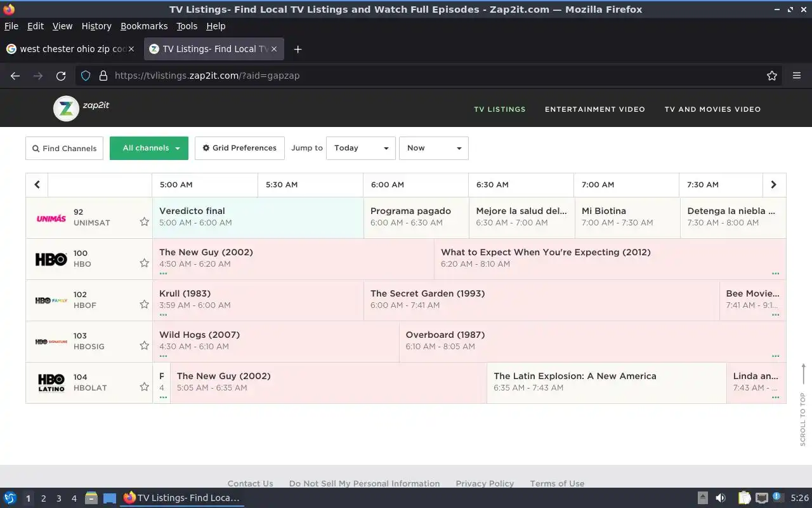This screenshot has width=812, height=508.
Task: Click the HBO channel 100 logo
Action: coord(51,259)
